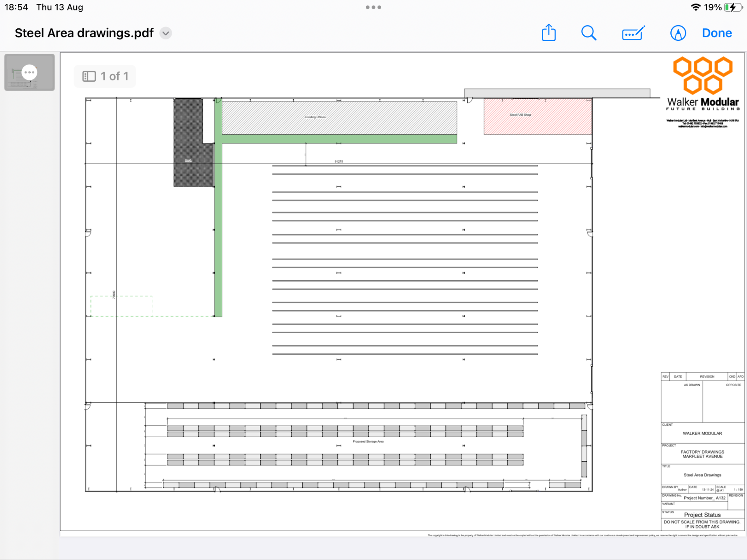This screenshot has width=747, height=560.
Task: Tap the OPPOSITE column header
Action: [733, 385]
